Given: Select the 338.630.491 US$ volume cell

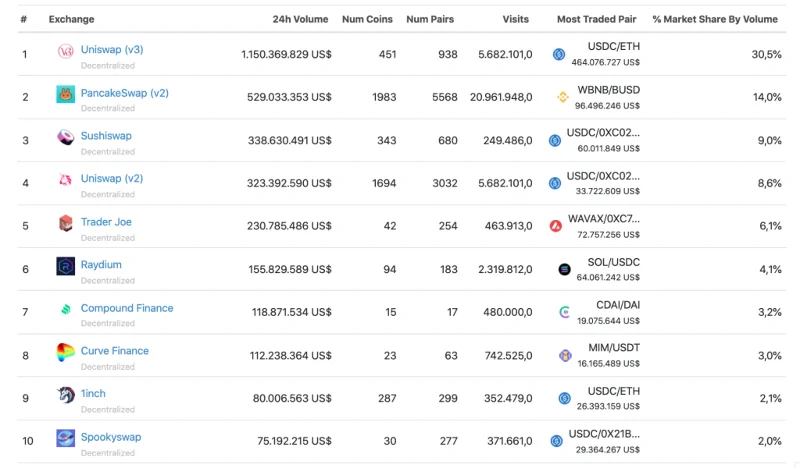Looking at the screenshot, I should [290, 140].
